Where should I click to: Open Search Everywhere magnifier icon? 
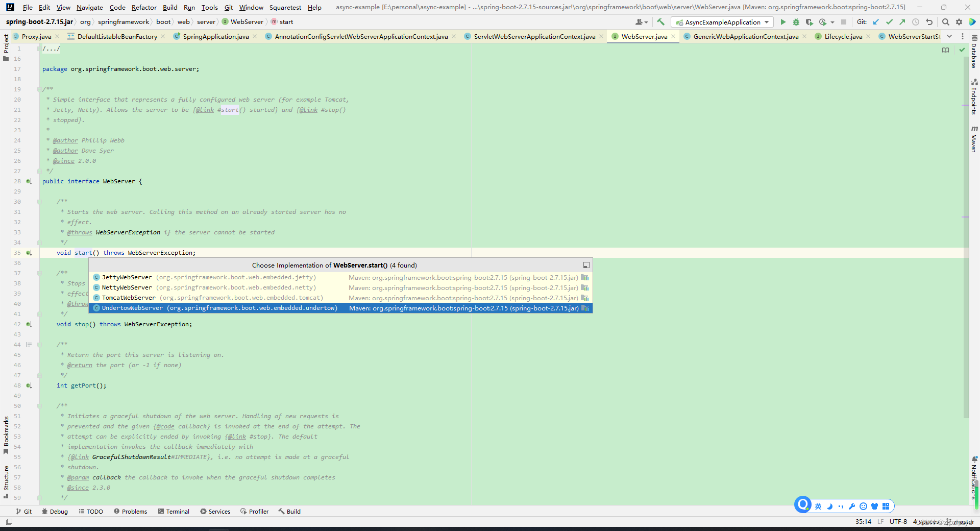[x=946, y=22]
